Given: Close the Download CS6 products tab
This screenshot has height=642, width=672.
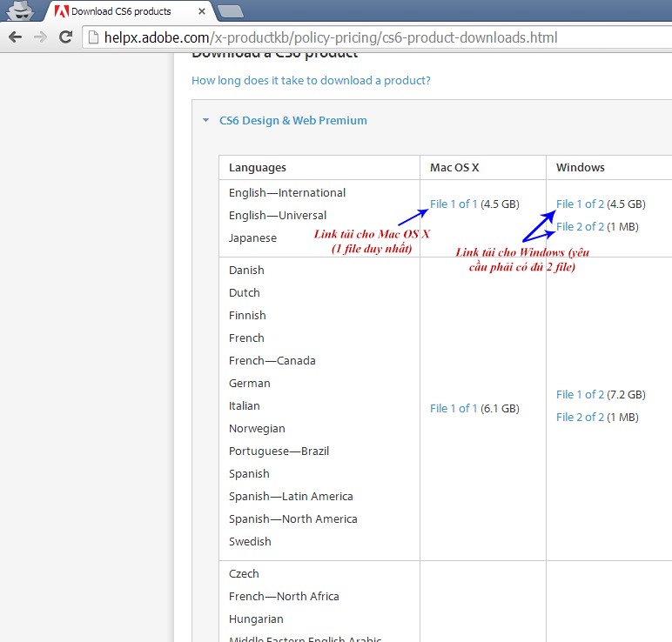Looking at the screenshot, I should (x=202, y=11).
